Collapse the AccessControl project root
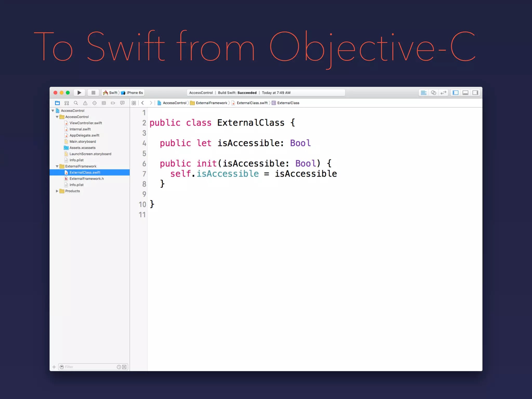This screenshot has width=532, height=399. point(53,111)
